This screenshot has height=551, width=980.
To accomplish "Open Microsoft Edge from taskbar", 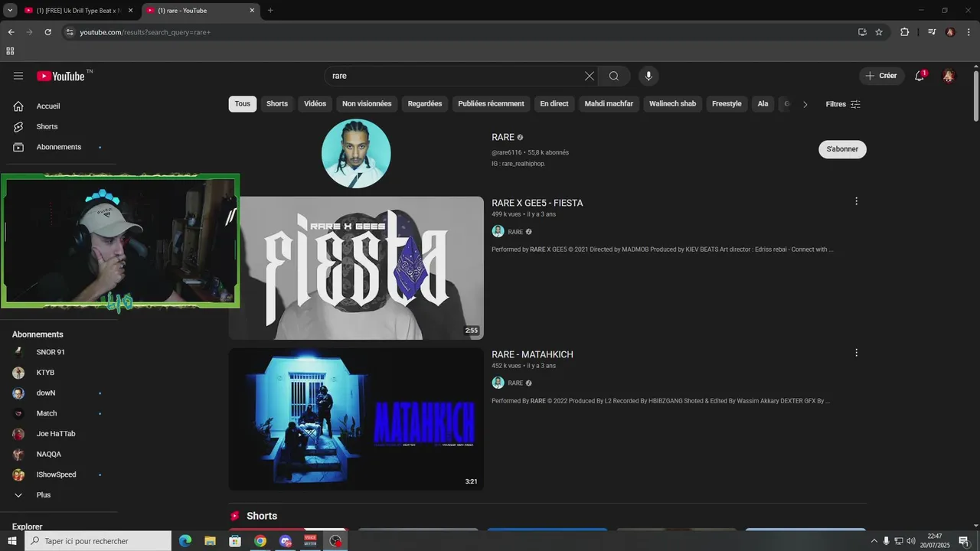I will pyautogui.click(x=185, y=541).
